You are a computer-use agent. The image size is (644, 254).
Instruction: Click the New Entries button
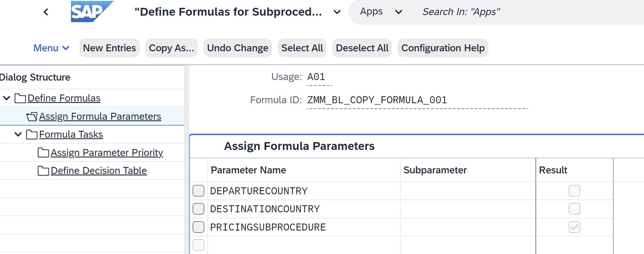click(109, 48)
